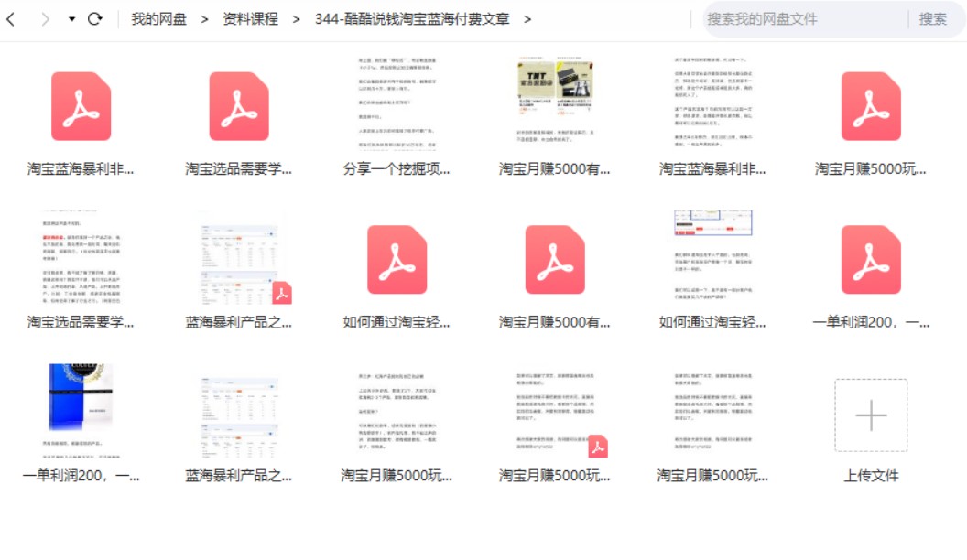The height and width of the screenshot is (560, 967).
Task: Open the 分享一个挖掘项... document preview thumbnail
Action: tap(397, 102)
